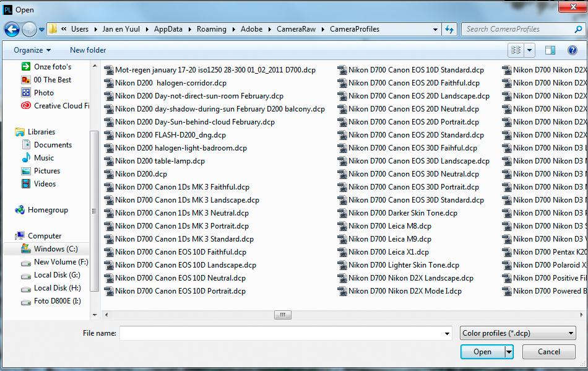Select Nikon D700 Leica M9.dcp file
This screenshot has width=588, height=371.
[x=384, y=239]
